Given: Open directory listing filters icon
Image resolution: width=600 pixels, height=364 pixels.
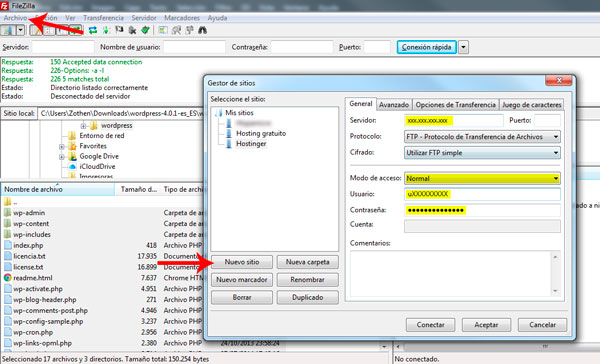Looking at the screenshot, I should tap(163, 30).
